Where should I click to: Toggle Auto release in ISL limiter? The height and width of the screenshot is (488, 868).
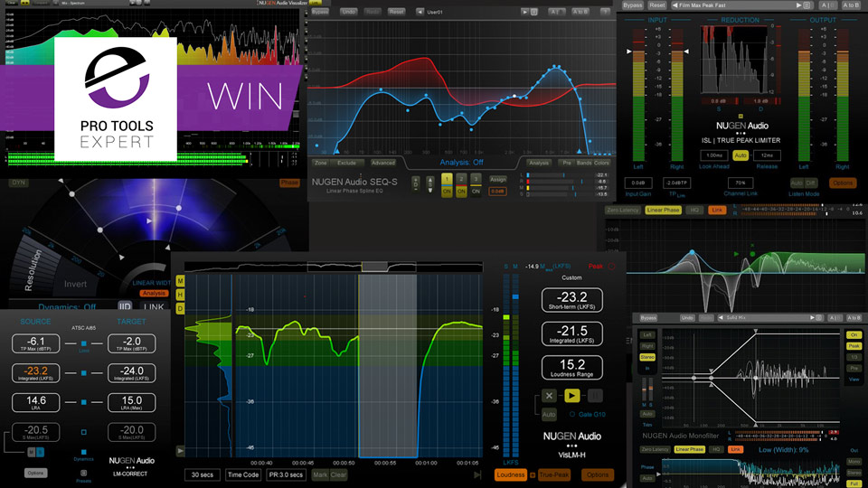741,155
